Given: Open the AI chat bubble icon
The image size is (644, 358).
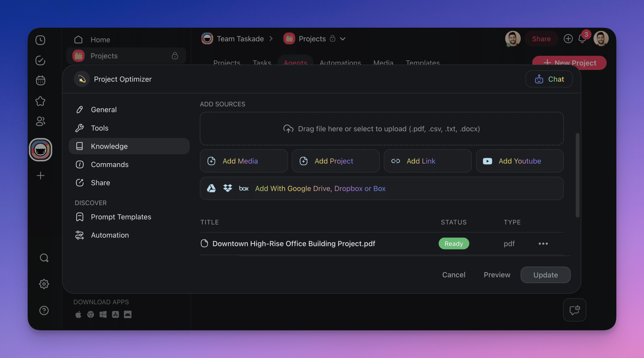Looking at the screenshot, I should pos(575,310).
